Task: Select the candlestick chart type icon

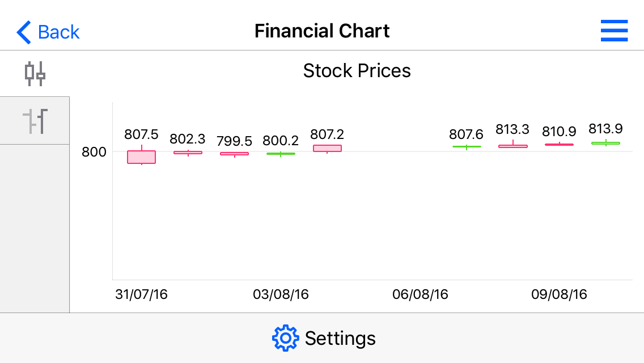Action: coord(34,74)
